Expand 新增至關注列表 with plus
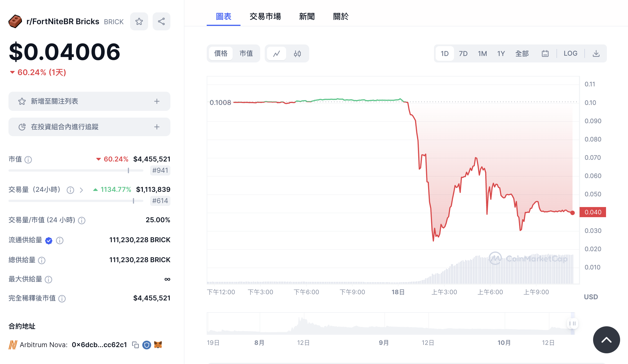The image size is (628, 364). click(x=157, y=101)
